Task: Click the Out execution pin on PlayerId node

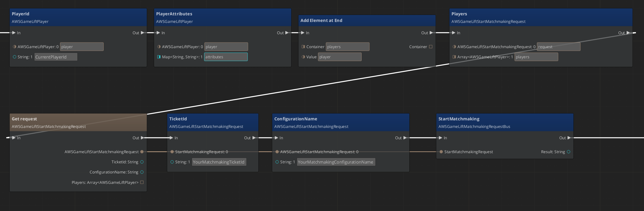Action: point(142,33)
